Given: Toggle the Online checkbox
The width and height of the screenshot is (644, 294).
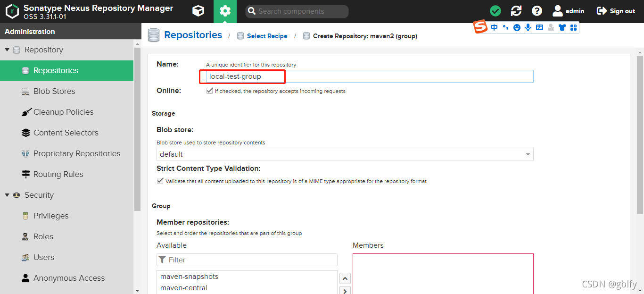Looking at the screenshot, I should pyautogui.click(x=209, y=91).
